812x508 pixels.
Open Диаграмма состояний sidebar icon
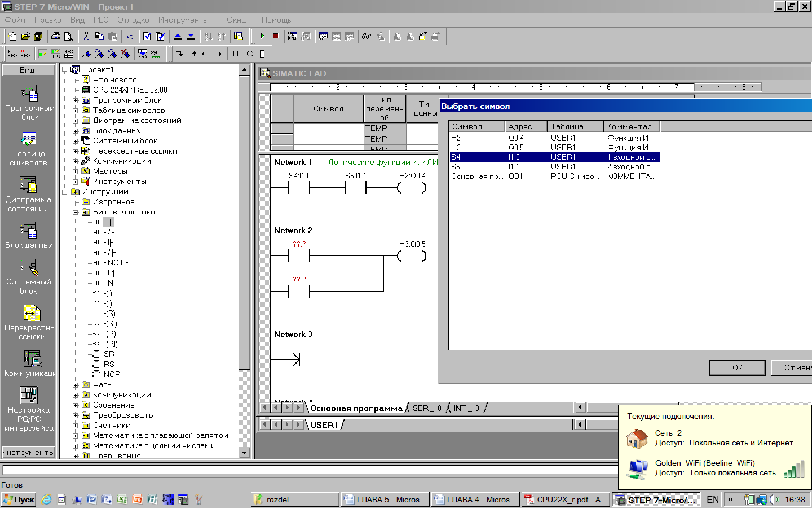click(29, 194)
